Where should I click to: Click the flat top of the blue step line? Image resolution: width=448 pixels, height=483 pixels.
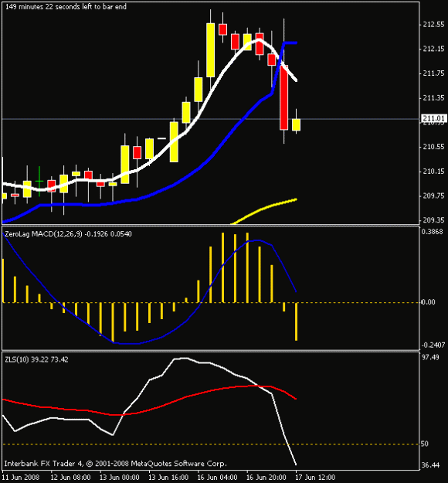coord(290,43)
